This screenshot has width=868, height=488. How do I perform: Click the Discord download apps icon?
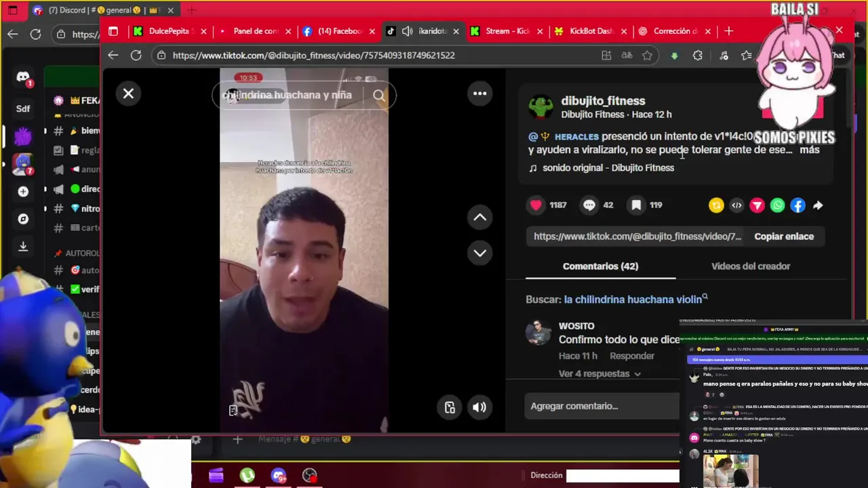click(x=23, y=247)
